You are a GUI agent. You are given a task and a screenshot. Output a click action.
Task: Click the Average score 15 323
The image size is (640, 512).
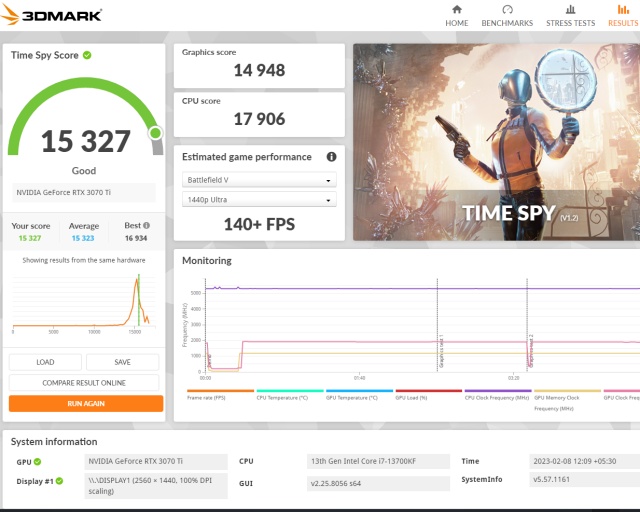pos(83,238)
